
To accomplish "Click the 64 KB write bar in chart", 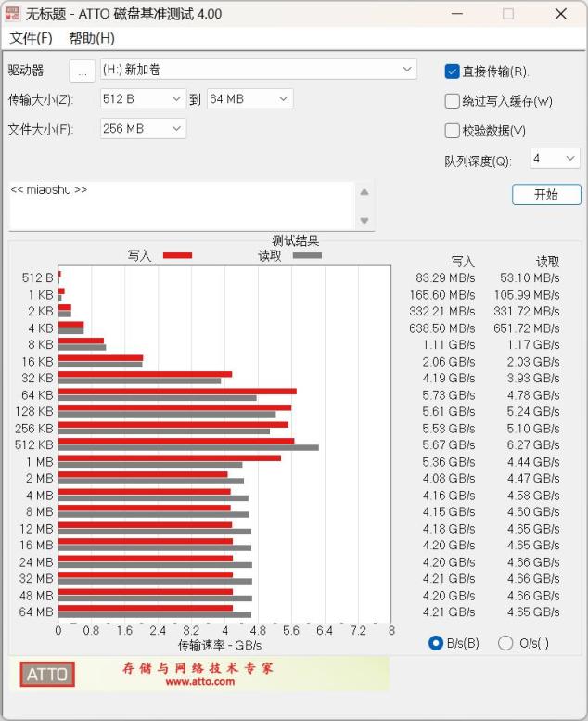I will pyautogui.click(x=177, y=392).
